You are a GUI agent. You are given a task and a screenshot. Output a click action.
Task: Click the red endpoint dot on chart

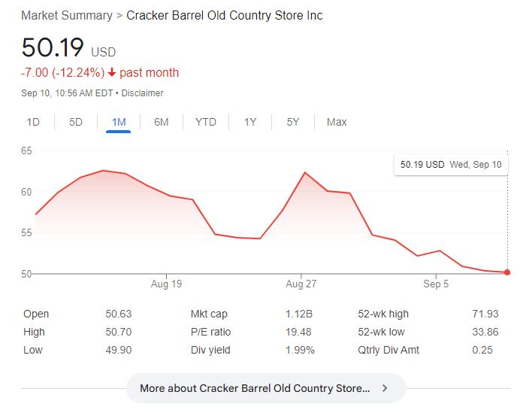pos(508,272)
